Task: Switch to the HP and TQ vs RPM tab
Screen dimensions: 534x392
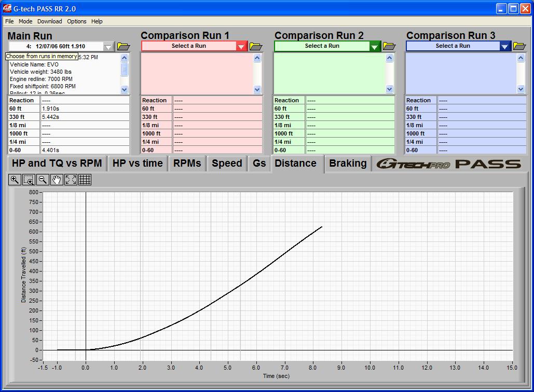Action: pyautogui.click(x=57, y=163)
